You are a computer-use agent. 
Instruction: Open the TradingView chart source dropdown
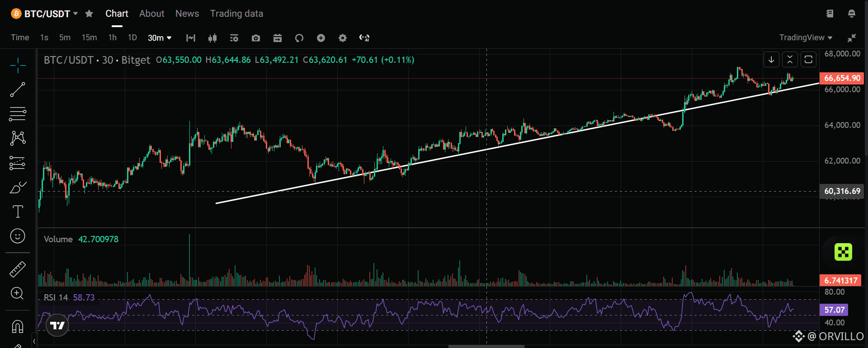806,38
